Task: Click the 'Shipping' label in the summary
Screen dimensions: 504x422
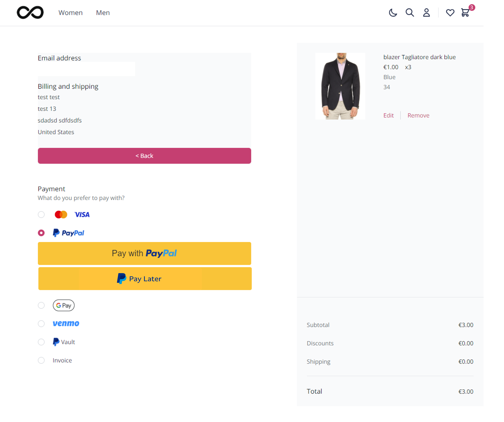Action: point(318,362)
